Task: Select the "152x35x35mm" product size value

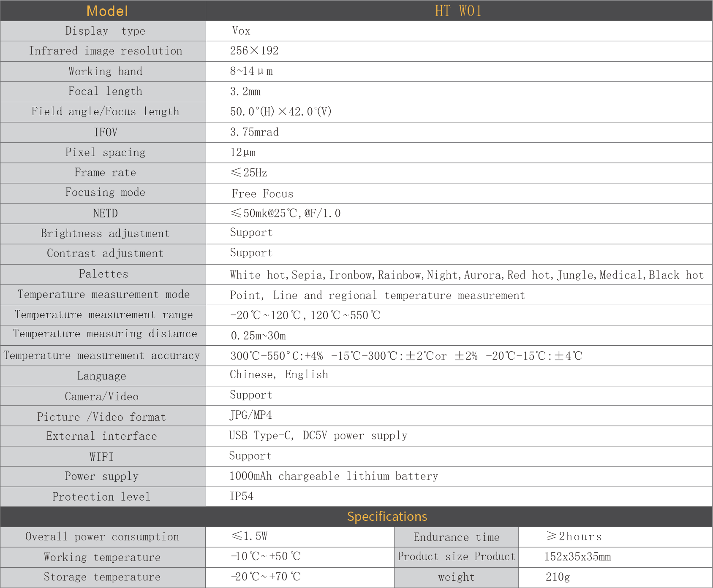Action: click(577, 557)
